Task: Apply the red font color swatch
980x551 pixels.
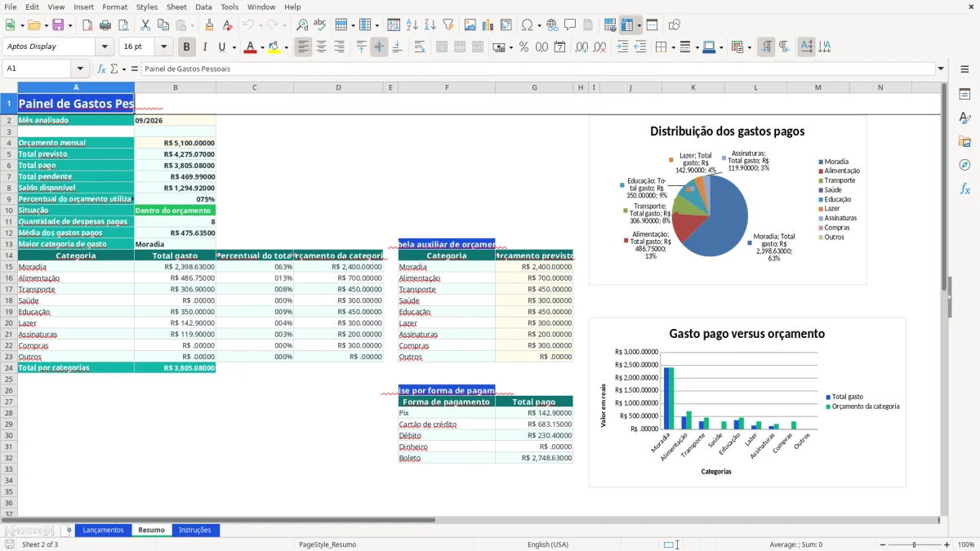Action: coord(250,47)
